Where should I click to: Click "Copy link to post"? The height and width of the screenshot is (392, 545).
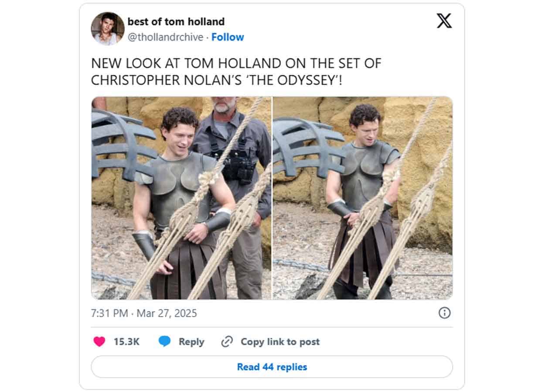point(280,341)
